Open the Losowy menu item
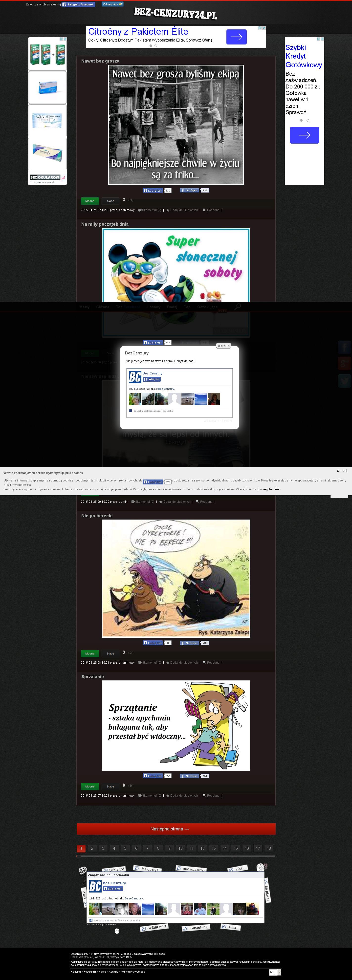 point(154,307)
